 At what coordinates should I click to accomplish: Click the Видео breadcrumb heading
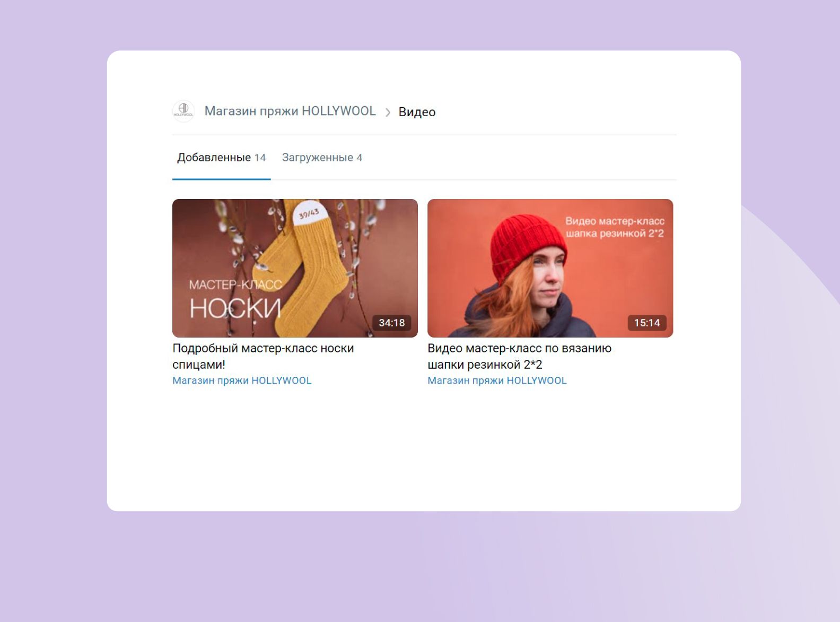tap(417, 112)
